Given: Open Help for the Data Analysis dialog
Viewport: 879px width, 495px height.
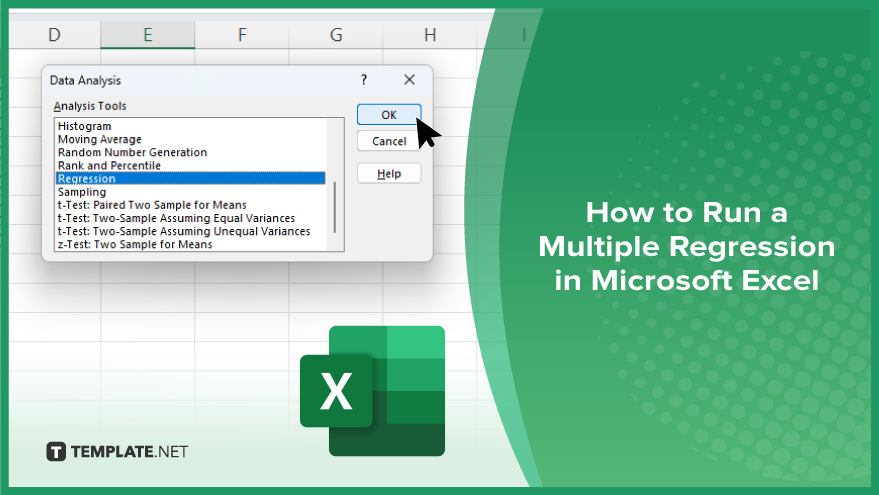Looking at the screenshot, I should [388, 174].
